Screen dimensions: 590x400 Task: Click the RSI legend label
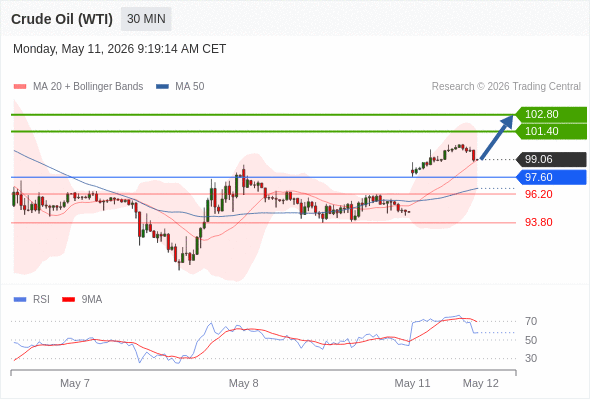(41, 300)
